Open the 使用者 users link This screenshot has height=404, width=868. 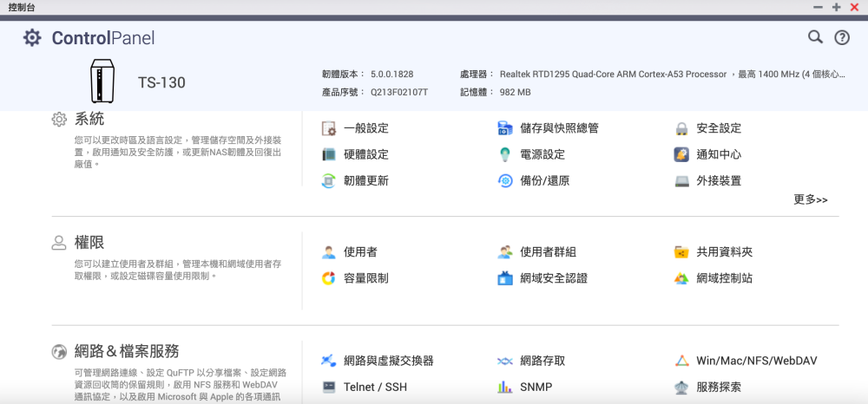tap(360, 252)
